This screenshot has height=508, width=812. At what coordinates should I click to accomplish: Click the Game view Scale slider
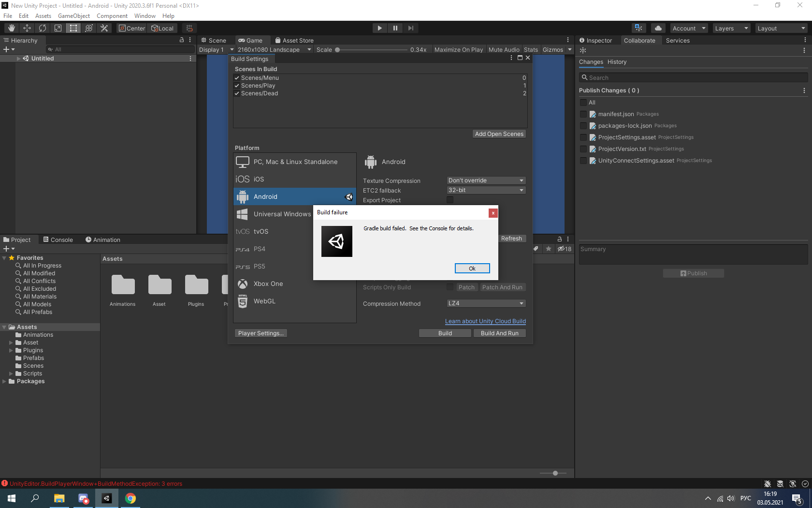point(372,50)
